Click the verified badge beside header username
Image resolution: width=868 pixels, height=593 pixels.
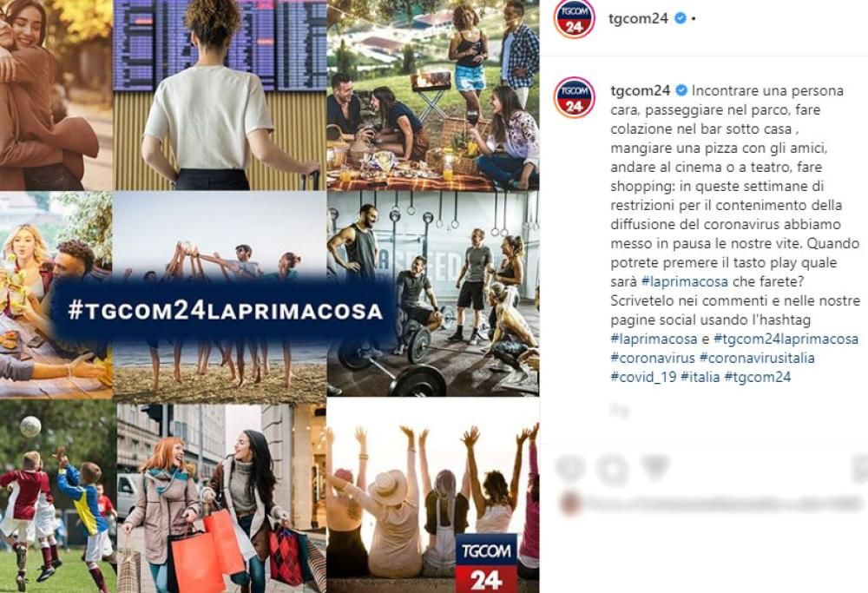[681, 18]
